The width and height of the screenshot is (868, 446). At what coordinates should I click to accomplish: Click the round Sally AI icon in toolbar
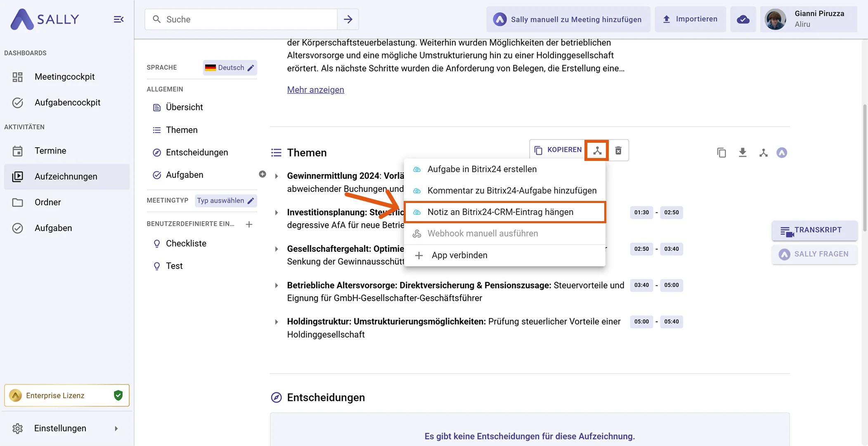pyautogui.click(x=782, y=153)
